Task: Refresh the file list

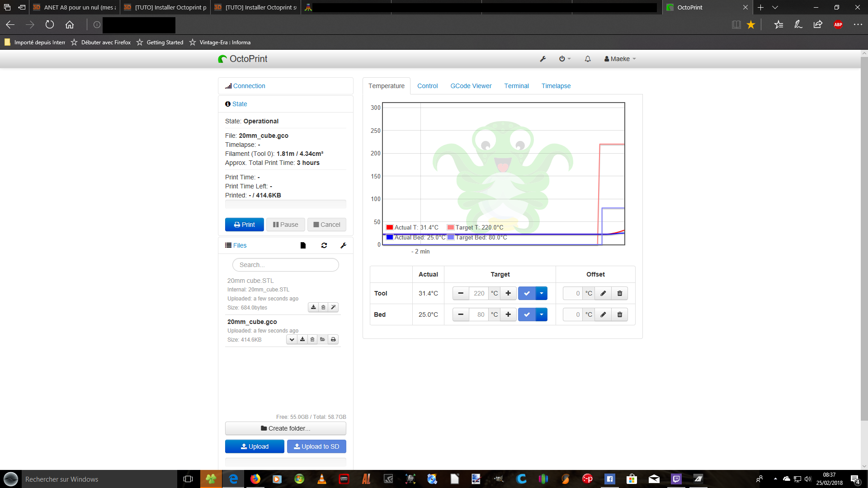Action: point(324,245)
